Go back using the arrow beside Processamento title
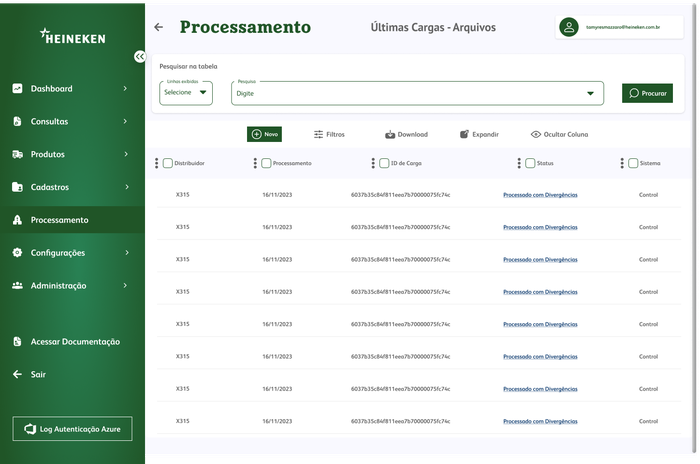This screenshot has height=464, width=700. (158, 27)
